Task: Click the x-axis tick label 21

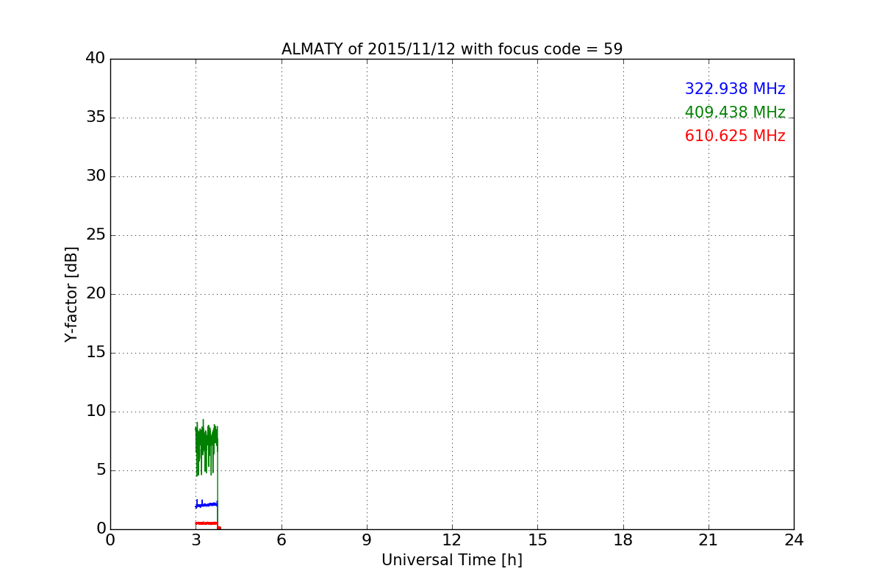Action: (709, 540)
